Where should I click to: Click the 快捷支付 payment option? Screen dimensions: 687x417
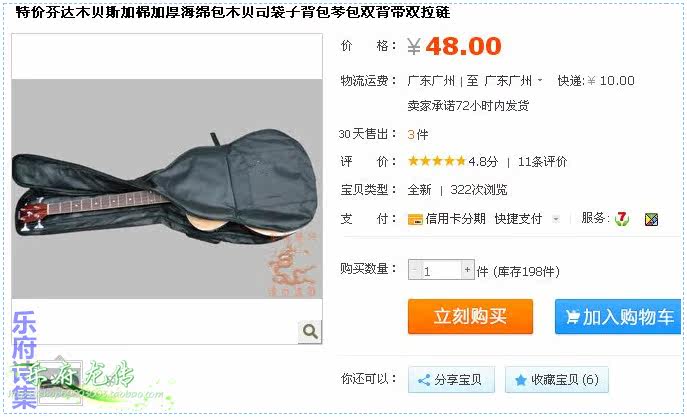click(x=518, y=219)
